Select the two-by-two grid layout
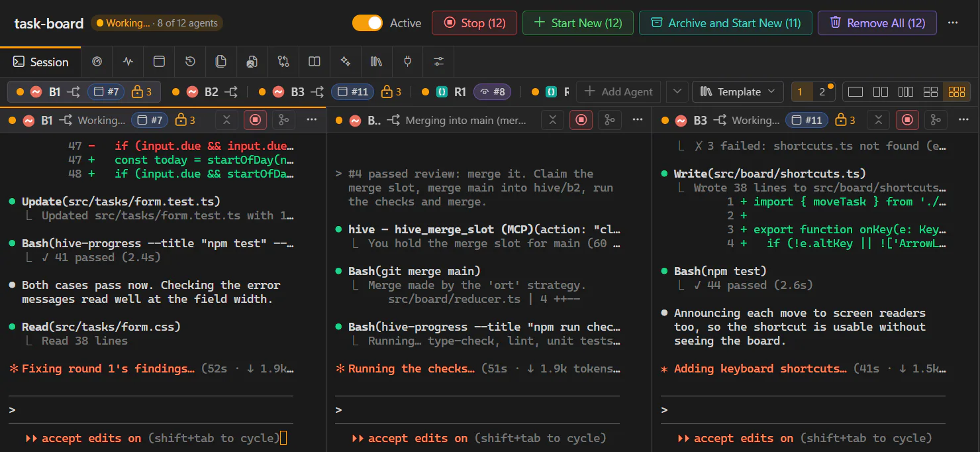 (931, 91)
